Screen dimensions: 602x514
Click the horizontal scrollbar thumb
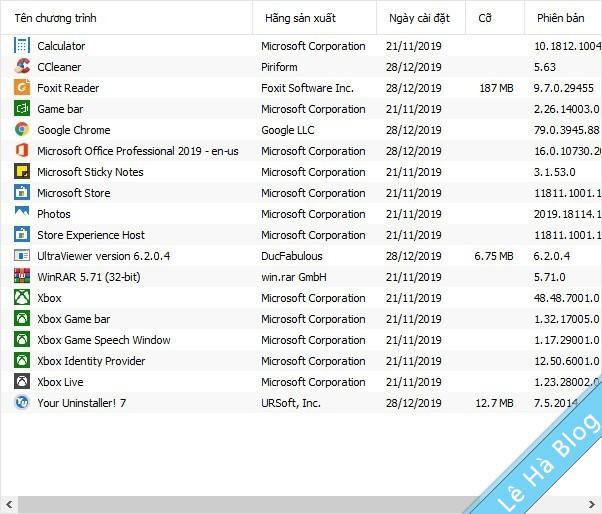coord(246,504)
